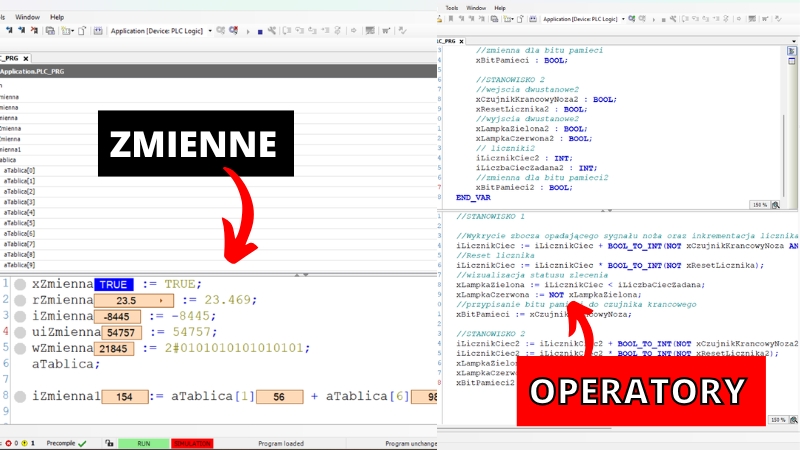Close the PLC_PRG tab in right window
The width and height of the screenshot is (800, 450).
coord(461,41)
